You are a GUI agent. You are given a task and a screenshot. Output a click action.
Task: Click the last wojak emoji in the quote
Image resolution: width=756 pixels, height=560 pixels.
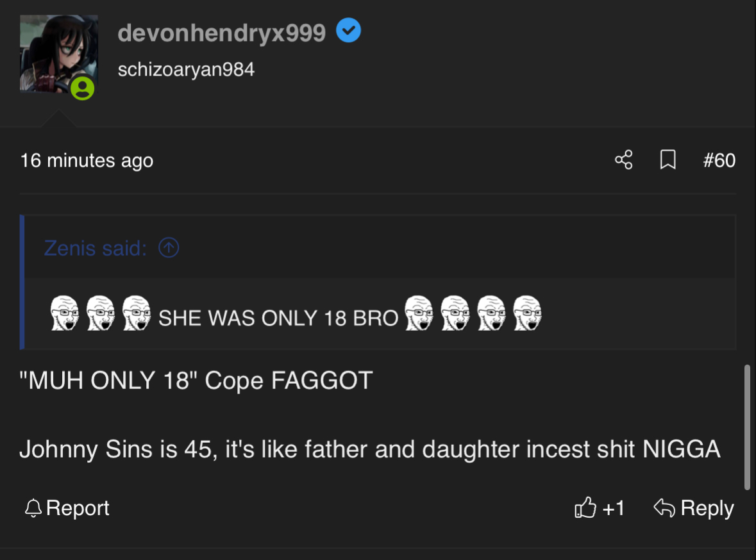click(527, 313)
